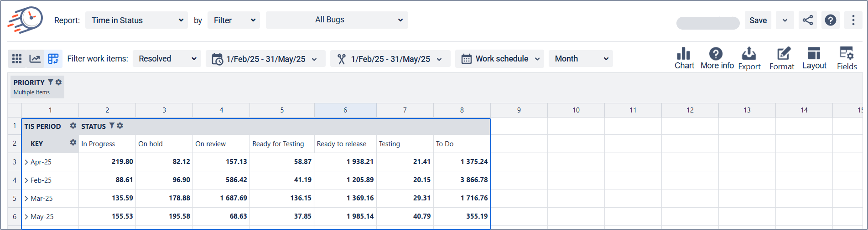The width and height of the screenshot is (868, 230).
Task: Open the Work schedule dropdown
Action: (499, 59)
